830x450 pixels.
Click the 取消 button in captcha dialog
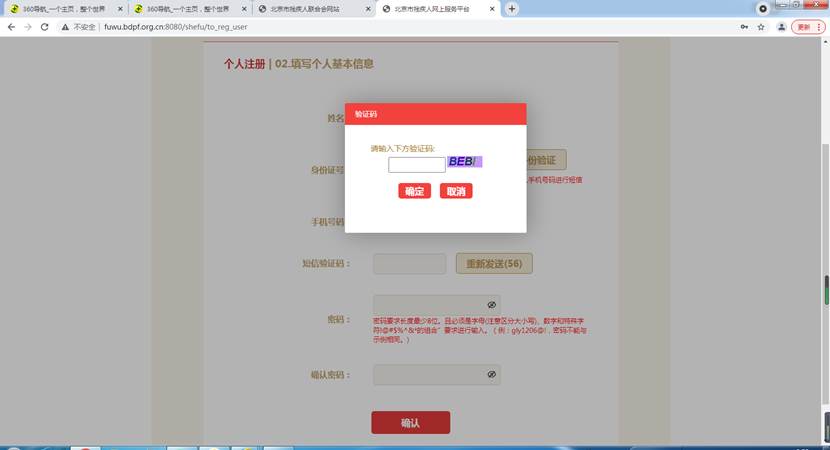[x=456, y=191]
